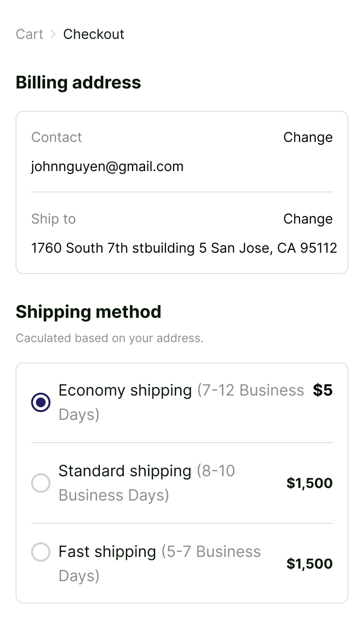364x623 pixels.
Task: Change the Contact email
Action: tap(308, 138)
